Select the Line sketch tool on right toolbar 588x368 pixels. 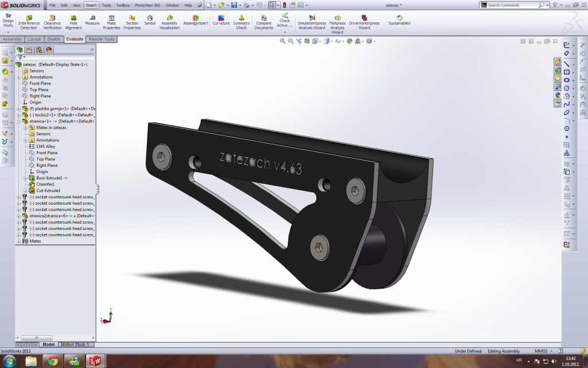(567, 64)
